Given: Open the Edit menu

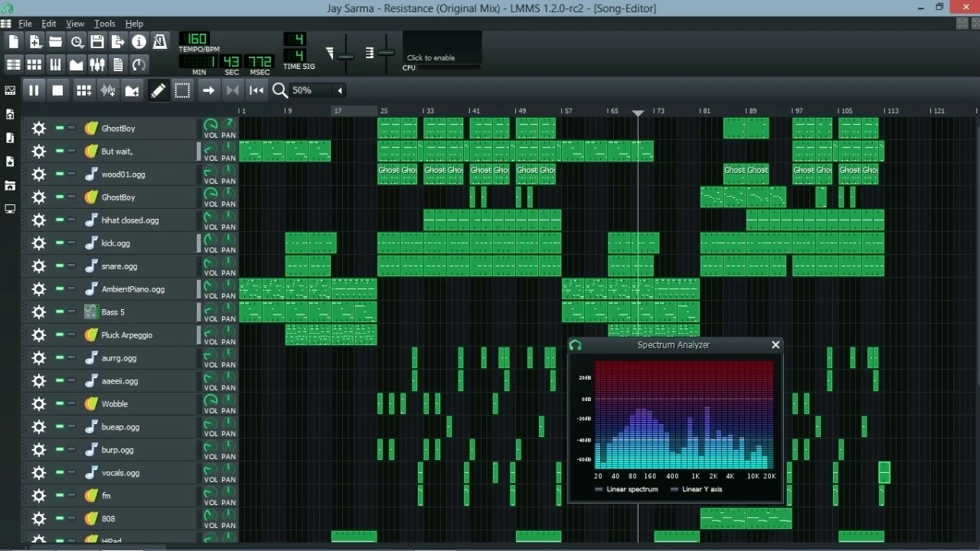Looking at the screenshot, I should click(49, 24).
